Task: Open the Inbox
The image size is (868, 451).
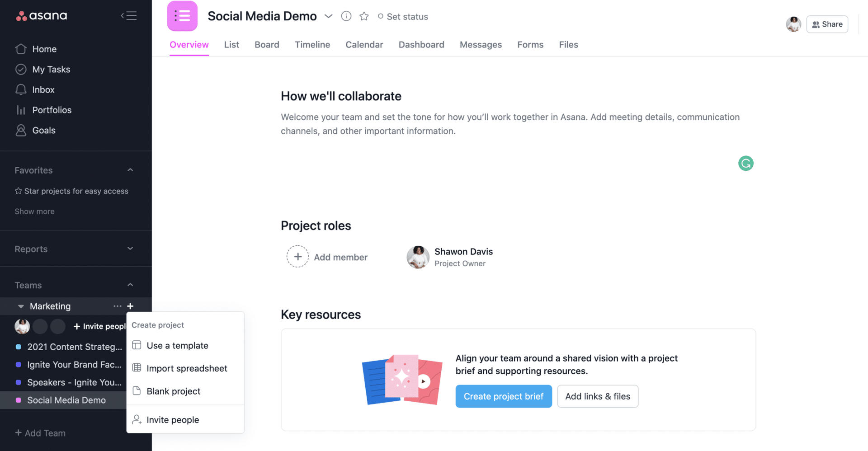Action: (x=35, y=89)
